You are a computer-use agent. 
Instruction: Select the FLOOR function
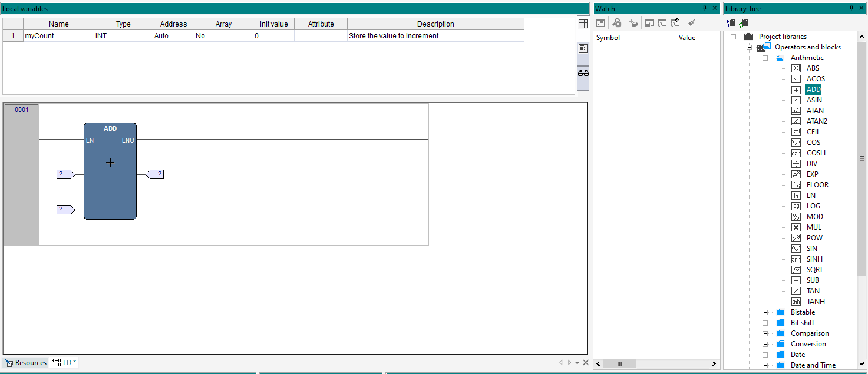(x=817, y=185)
